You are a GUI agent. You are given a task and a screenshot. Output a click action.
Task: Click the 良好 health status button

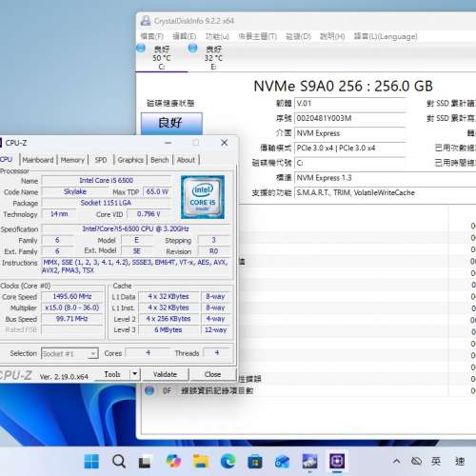[171, 123]
